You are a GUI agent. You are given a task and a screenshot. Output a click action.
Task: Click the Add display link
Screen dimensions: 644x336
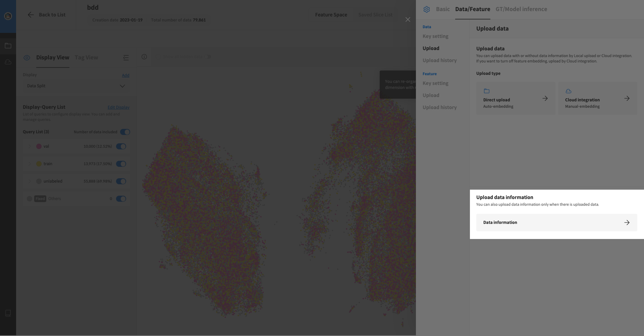point(125,75)
